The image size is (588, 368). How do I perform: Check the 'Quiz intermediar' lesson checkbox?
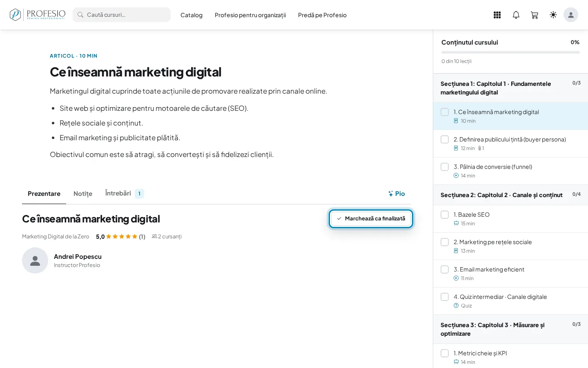click(445, 297)
